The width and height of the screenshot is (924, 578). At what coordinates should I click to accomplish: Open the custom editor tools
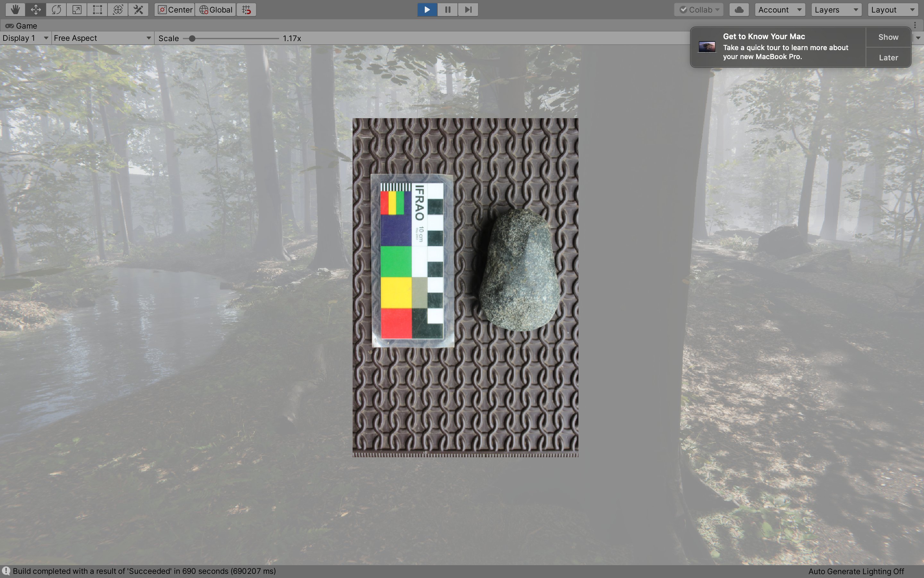pyautogui.click(x=138, y=10)
